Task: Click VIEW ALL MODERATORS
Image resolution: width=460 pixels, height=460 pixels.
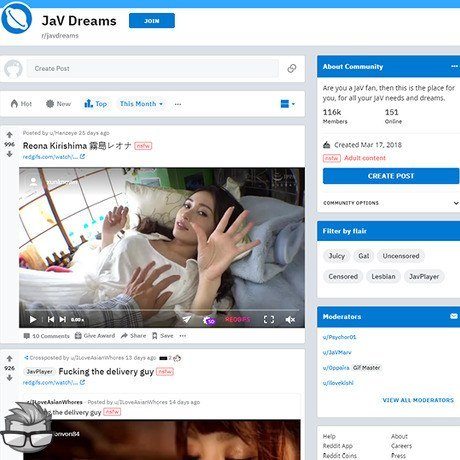Action: pos(418,400)
